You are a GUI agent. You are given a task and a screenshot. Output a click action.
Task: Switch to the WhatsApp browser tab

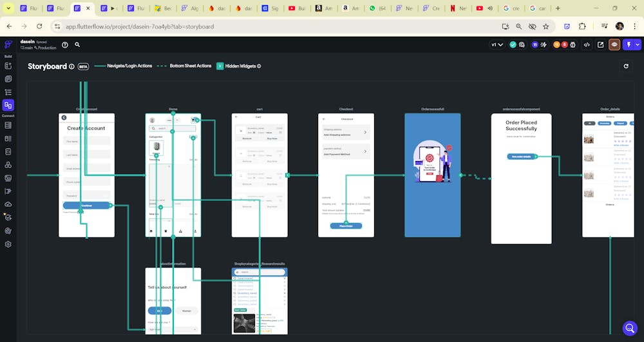coord(377,8)
